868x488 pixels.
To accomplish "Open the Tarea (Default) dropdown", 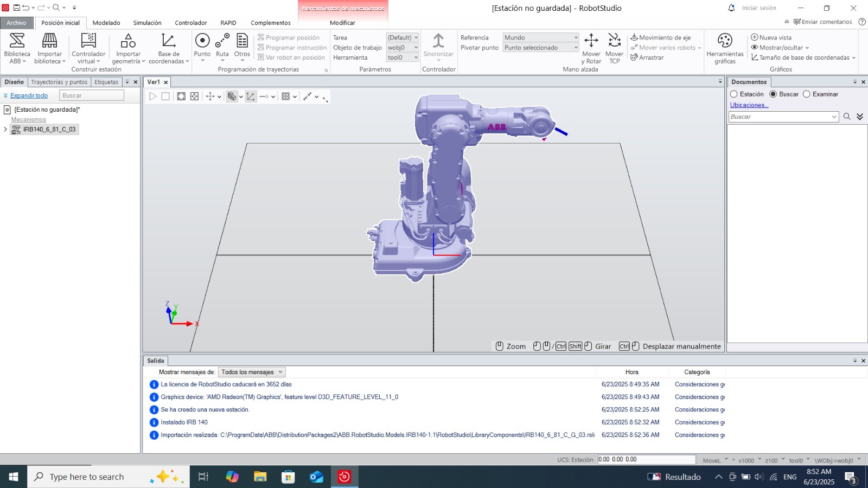I will pyautogui.click(x=403, y=37).
